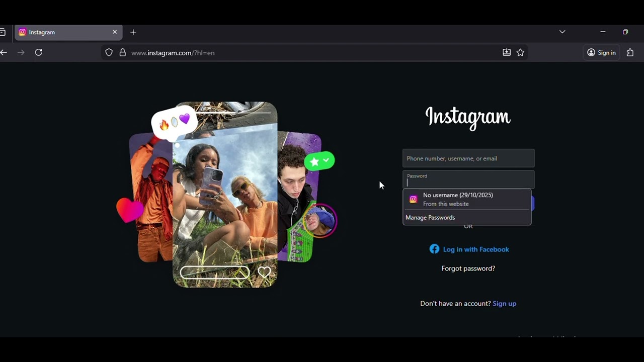The width and height of the screenshot is (644, 362).
Task: Click the browser Sign in button
Action: (601, 52)
